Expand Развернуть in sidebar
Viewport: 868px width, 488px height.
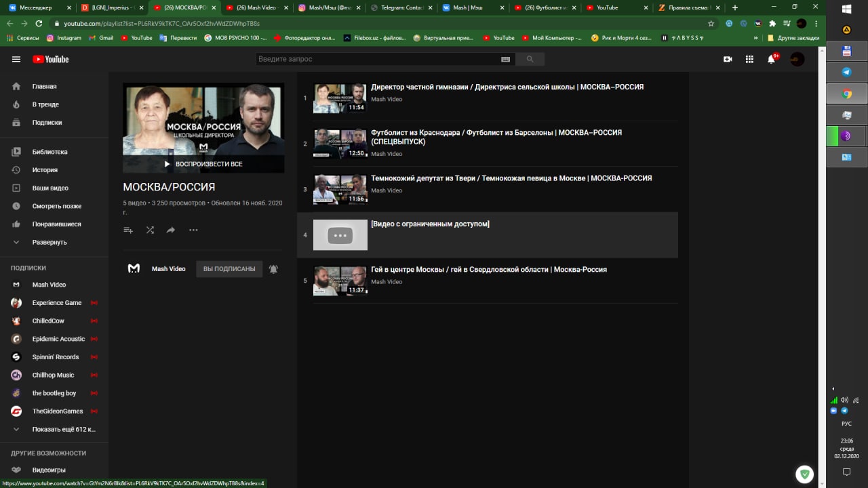54,242
